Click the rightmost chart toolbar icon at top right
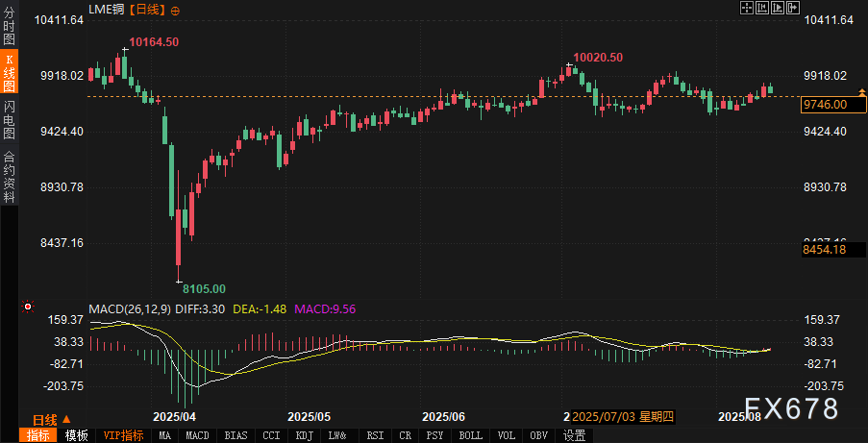Screen dimensions: 868x443 (792, 8)
